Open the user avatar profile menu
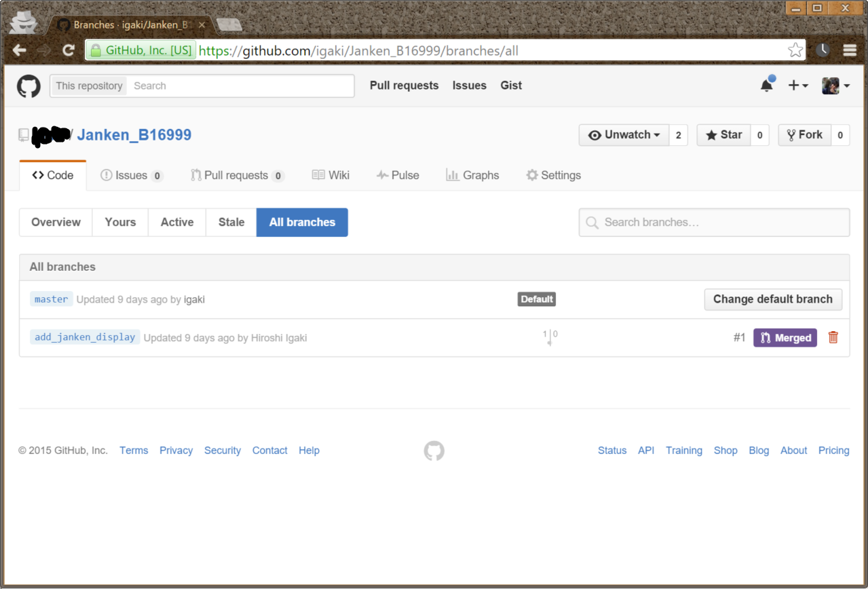868x589 pixels. 835,85
